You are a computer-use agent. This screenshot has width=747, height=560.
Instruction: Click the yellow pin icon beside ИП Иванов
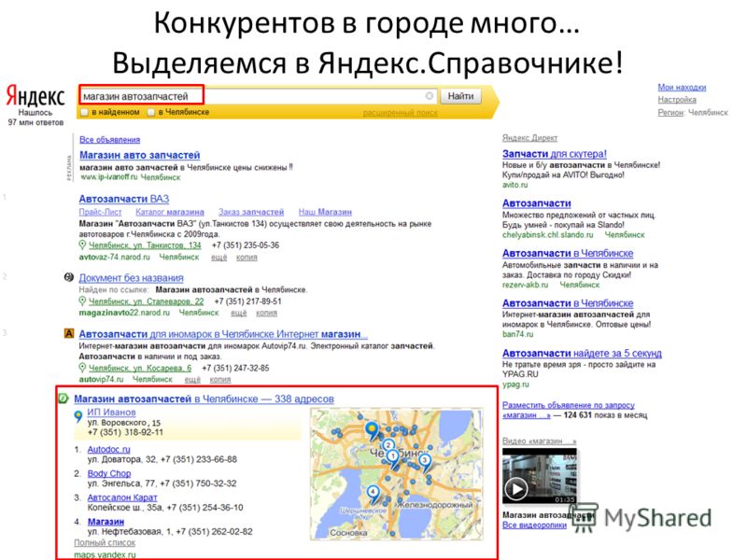(78, 416)
